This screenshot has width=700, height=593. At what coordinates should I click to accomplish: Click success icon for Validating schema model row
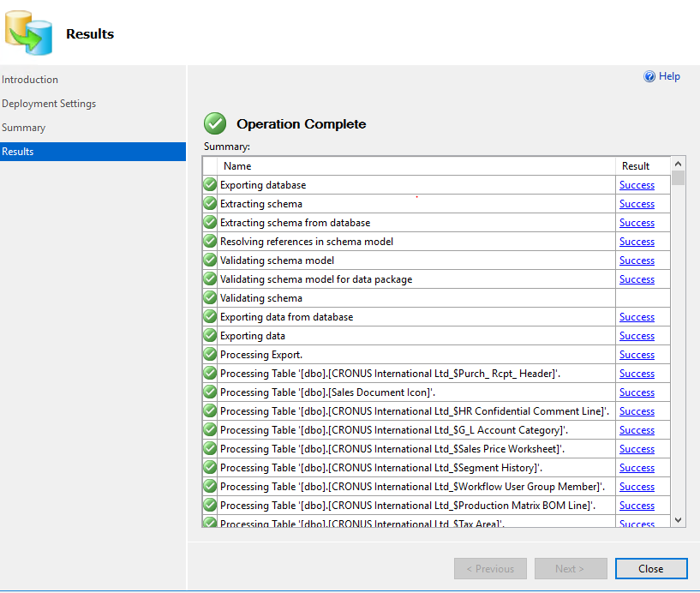tap(210, 261)
